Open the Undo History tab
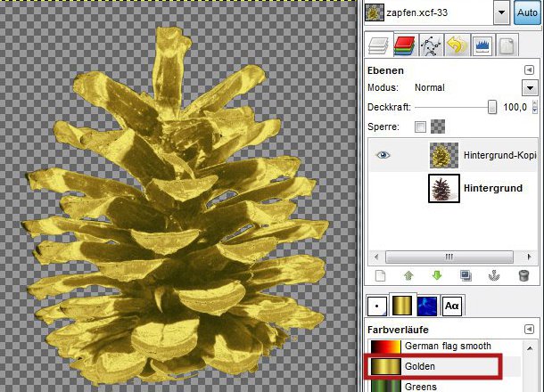Screen dimensions: 544x392 (457, 45)
